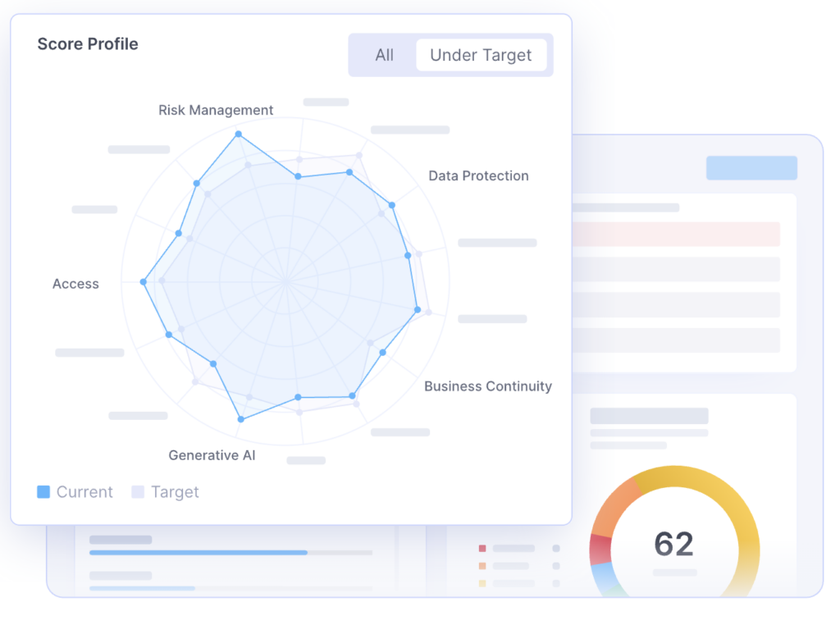Click the score 62 inside the donut chart
The image size is (840, 625).
[x=673, y=544]
